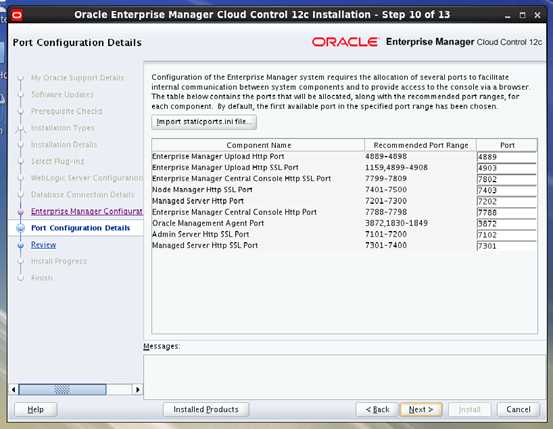Click Component Name column header
This screenshot has height=429, width=553.
pos(259,145)
